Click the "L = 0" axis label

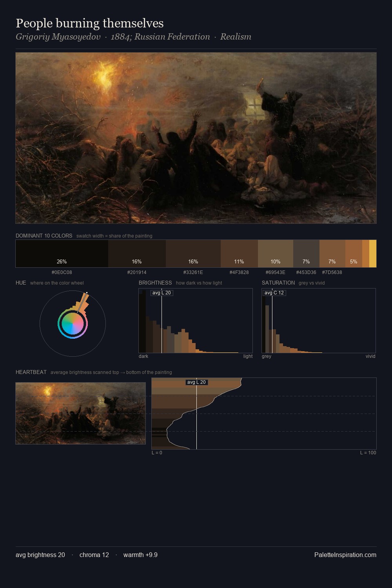click(157, 453)
